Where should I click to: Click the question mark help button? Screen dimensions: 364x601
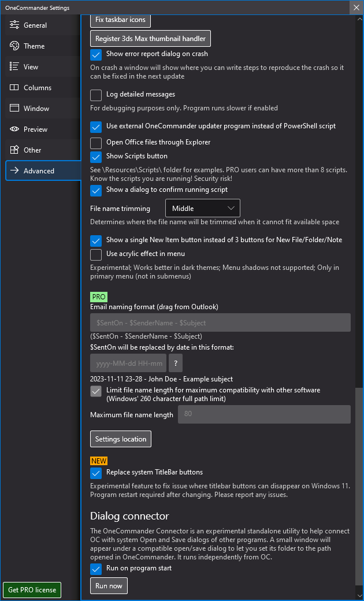pyautogui.click(x=175, y=363)
